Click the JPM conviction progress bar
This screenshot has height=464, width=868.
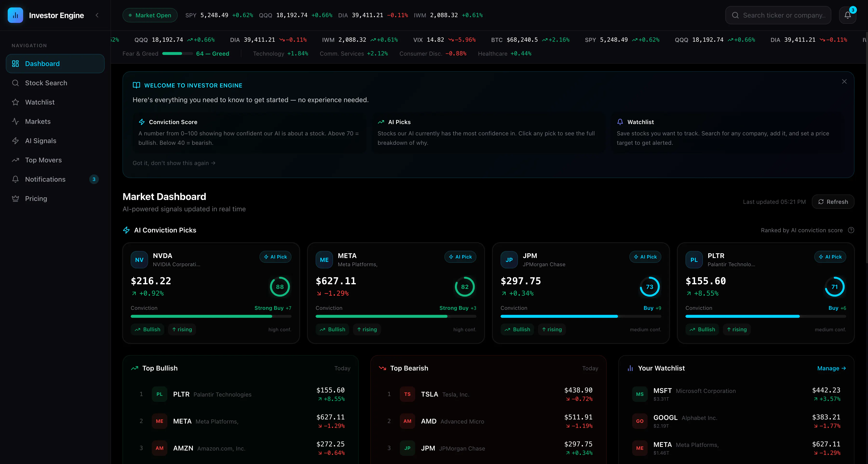(581, 317)
